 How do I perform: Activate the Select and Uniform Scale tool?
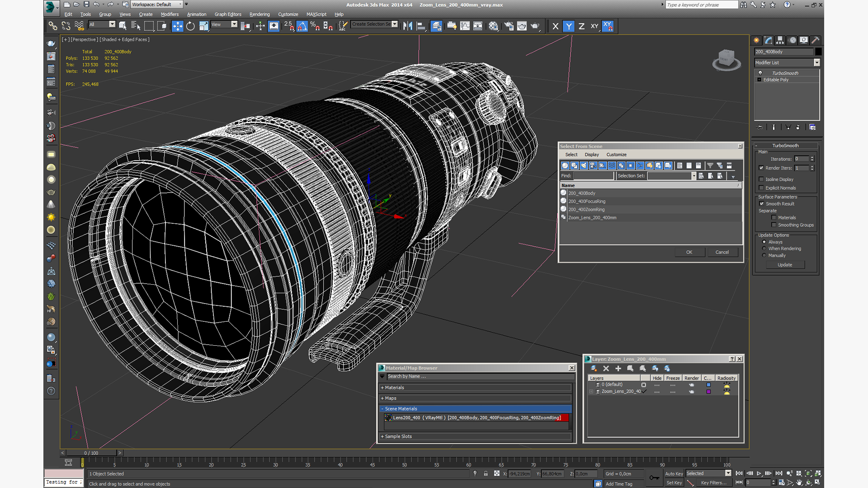pyautogui.click(x=203, y=26)
